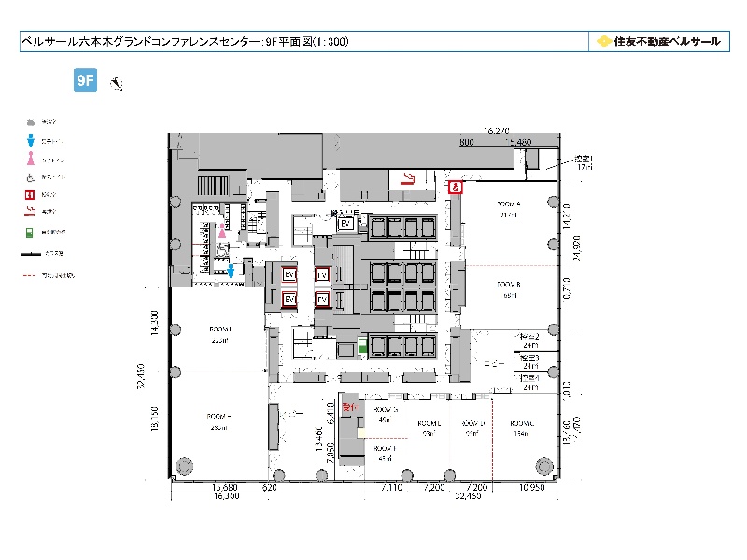747x560 pixels.
Task: Click the green vending machine marker on the floor plan
Action: [x=362, y=344]
